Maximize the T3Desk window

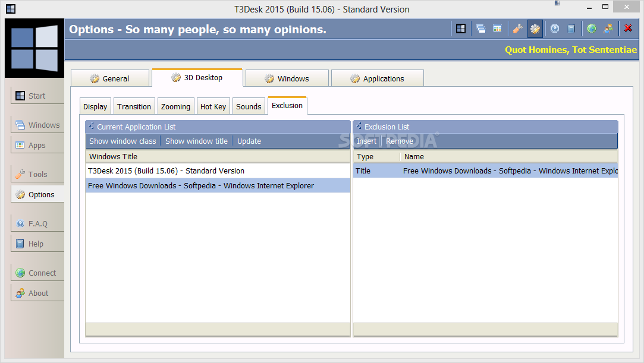[x=605, y=7]
